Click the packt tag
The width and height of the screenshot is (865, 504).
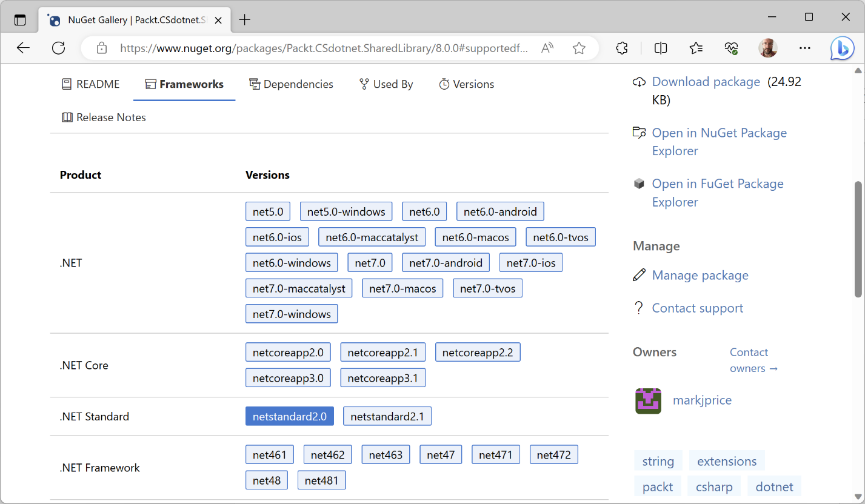(x=658, y=486)
